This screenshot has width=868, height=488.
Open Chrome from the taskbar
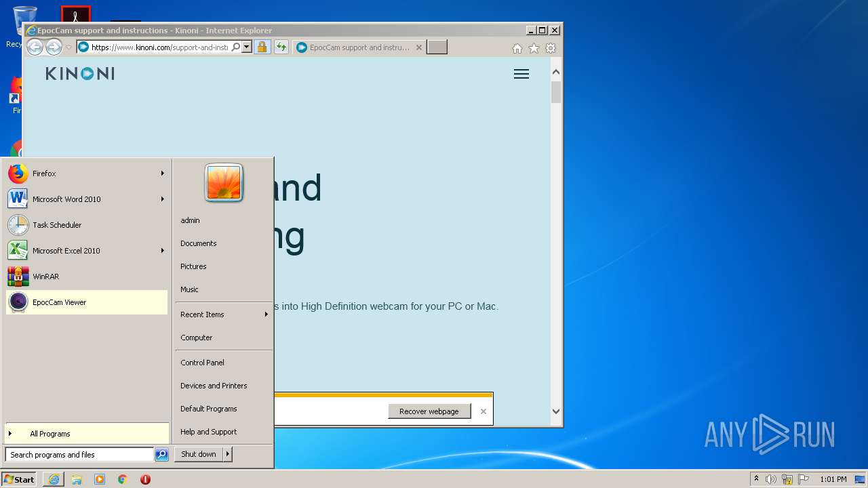tap(123, 479)
